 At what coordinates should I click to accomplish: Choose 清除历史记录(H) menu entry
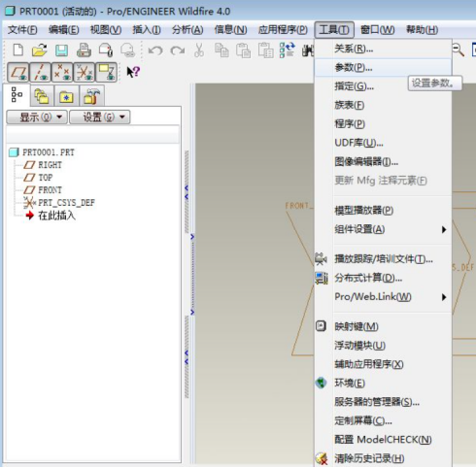point(383,458)
